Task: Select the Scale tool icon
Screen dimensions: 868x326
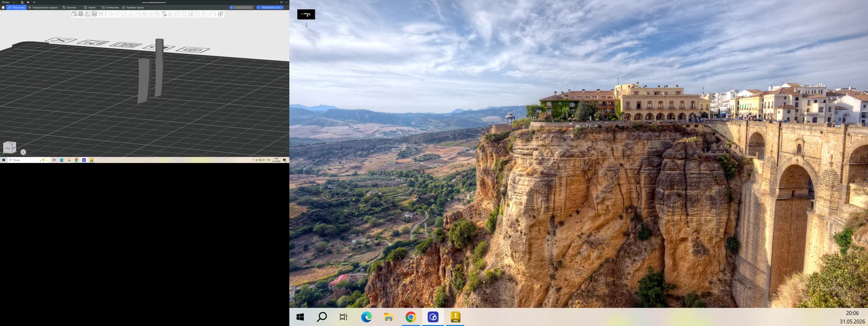Action: coord(124,14)
